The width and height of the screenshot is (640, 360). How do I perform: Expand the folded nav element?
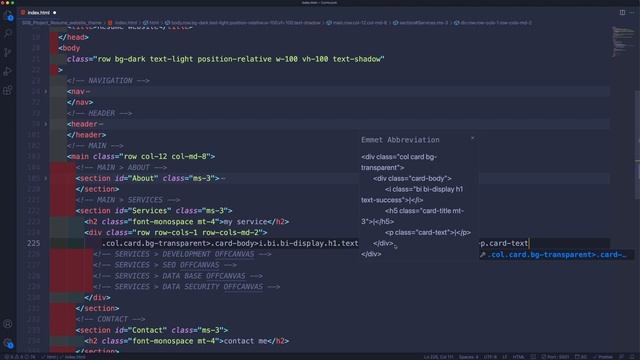[x=46, y=91]
